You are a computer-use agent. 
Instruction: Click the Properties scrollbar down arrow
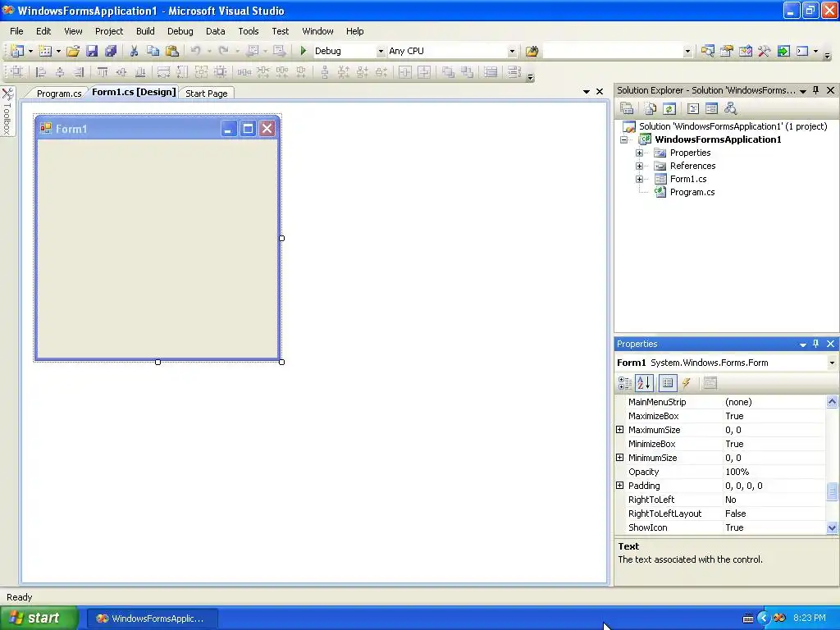pyautogui.click(x=832, y=527)
